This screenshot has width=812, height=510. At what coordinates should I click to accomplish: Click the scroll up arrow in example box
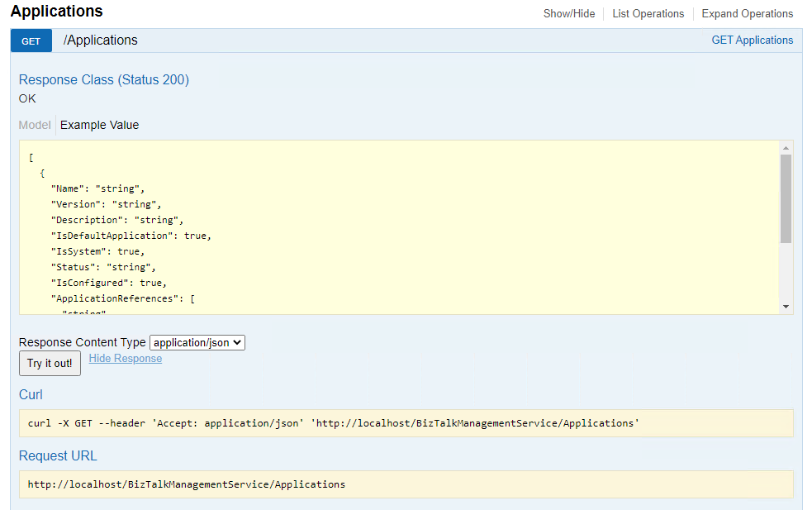coord(786,148)
